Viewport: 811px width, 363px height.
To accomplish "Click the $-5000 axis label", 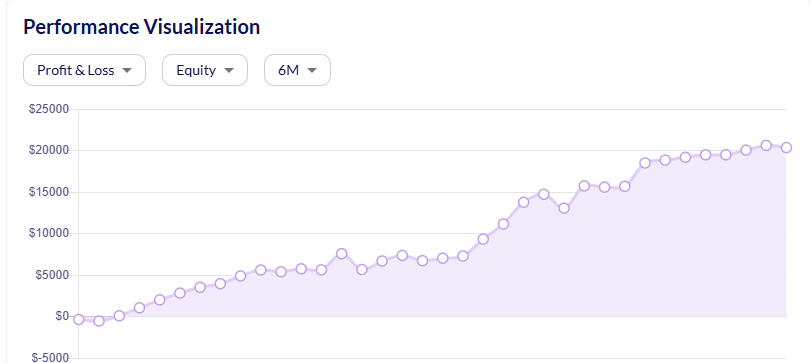I will (x=50, y=358).
